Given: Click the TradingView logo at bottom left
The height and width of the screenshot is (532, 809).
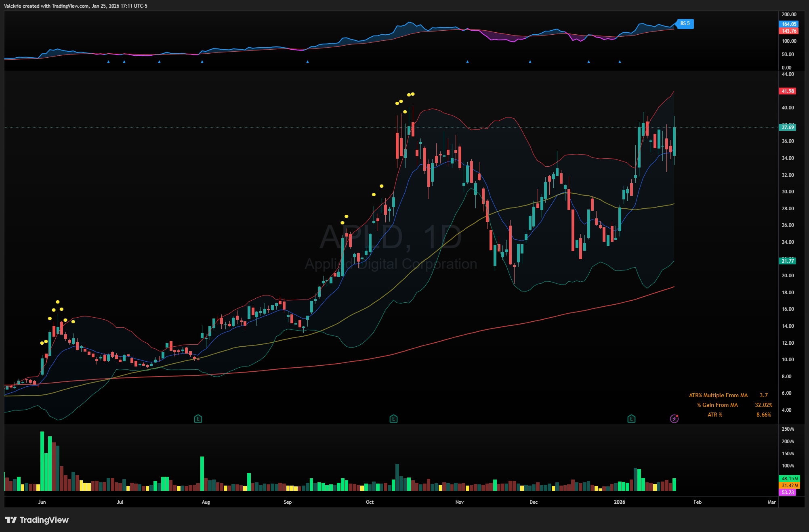Looking at the screenshot, I should pyautogui.click(x=37, y=519).
